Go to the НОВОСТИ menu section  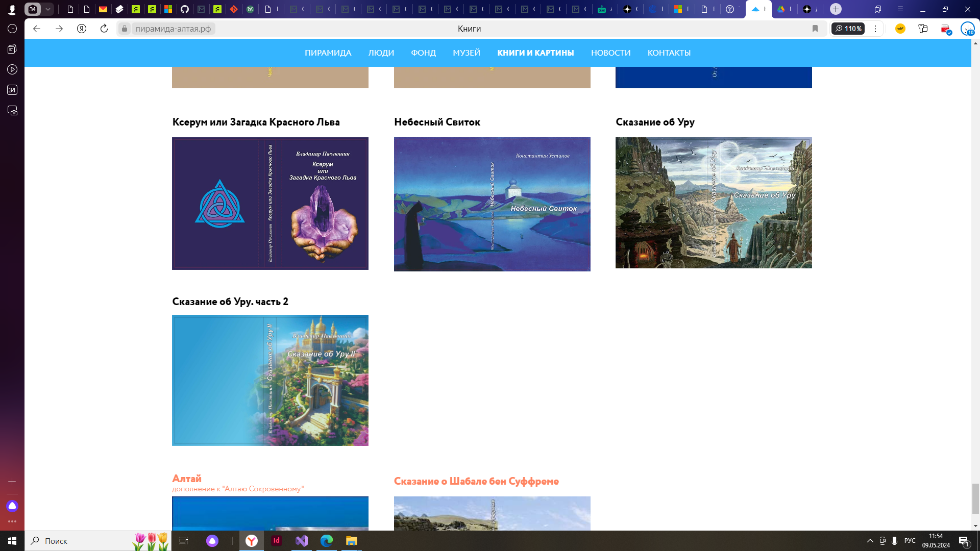610,53
